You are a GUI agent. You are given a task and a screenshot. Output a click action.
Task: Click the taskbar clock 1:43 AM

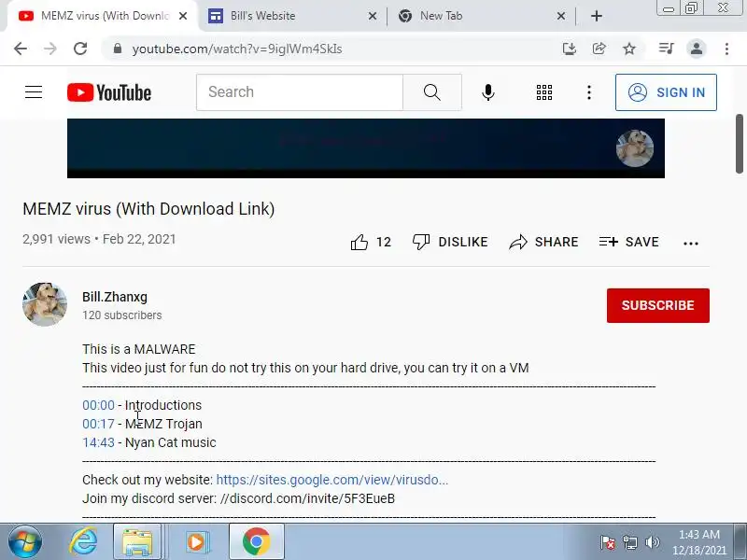click(699, 542)
